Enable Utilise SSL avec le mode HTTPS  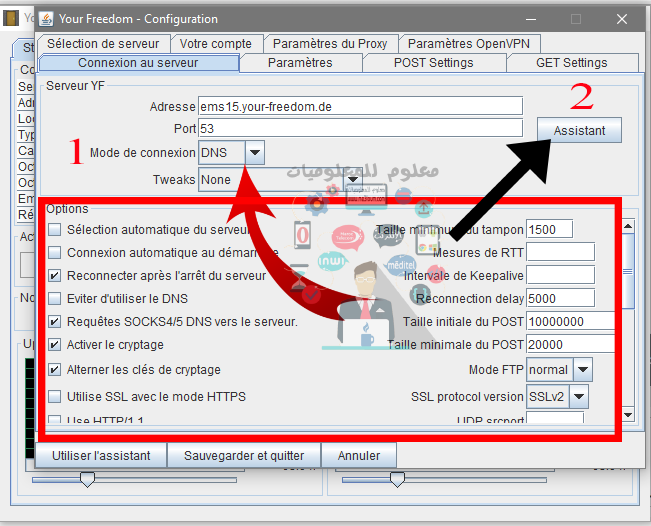tap(54, 396)
